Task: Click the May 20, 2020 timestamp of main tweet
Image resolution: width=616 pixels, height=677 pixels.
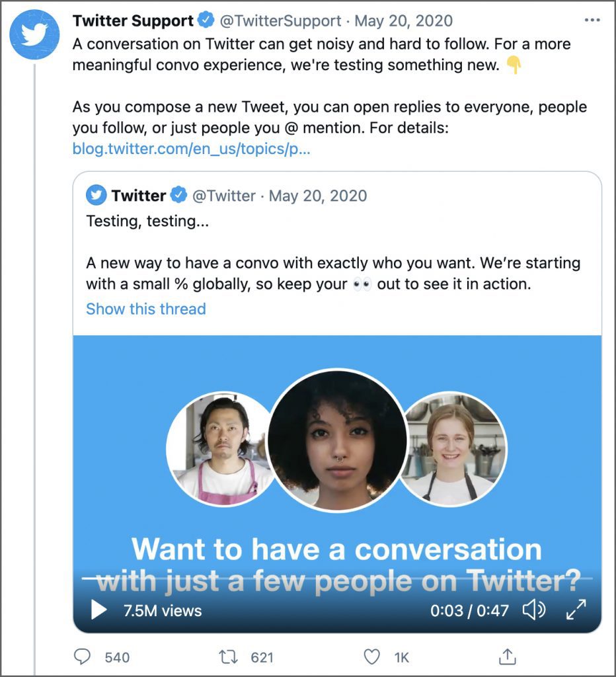Action: (x=404, y=20)
